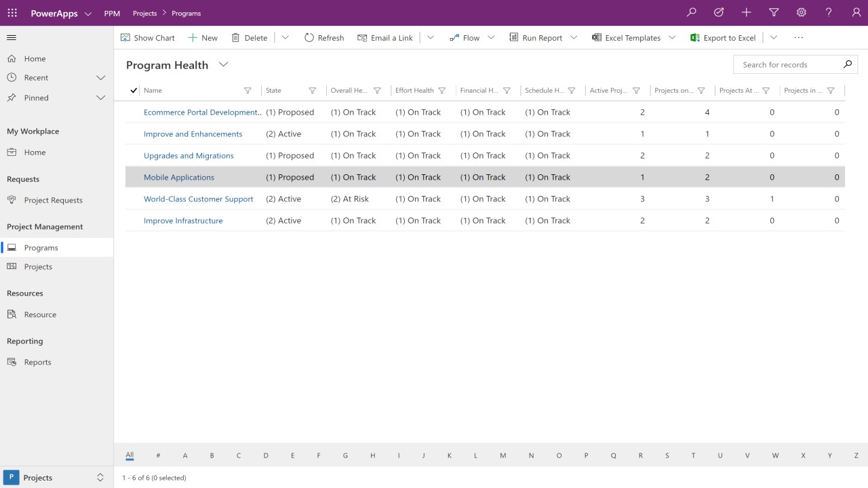868x488 pixels.
Task: Refresh the program list
Action: pos(324,38)
